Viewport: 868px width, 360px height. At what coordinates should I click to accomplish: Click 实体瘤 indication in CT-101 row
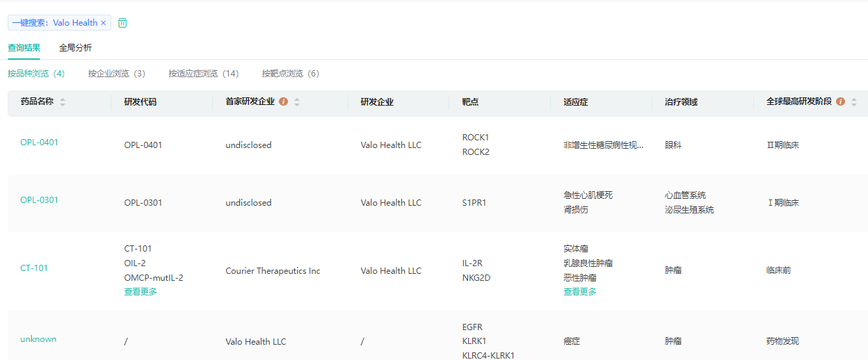(x=576, y=249)
